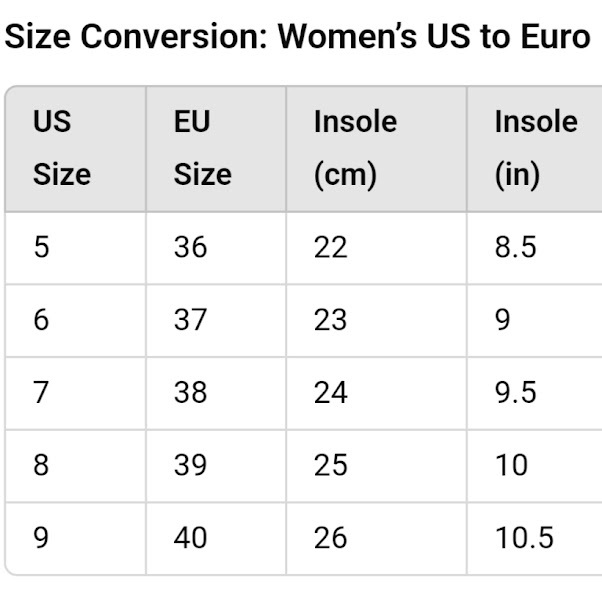
Task: Click the EU size 40 cell
Action: click(x=190, y=538)
